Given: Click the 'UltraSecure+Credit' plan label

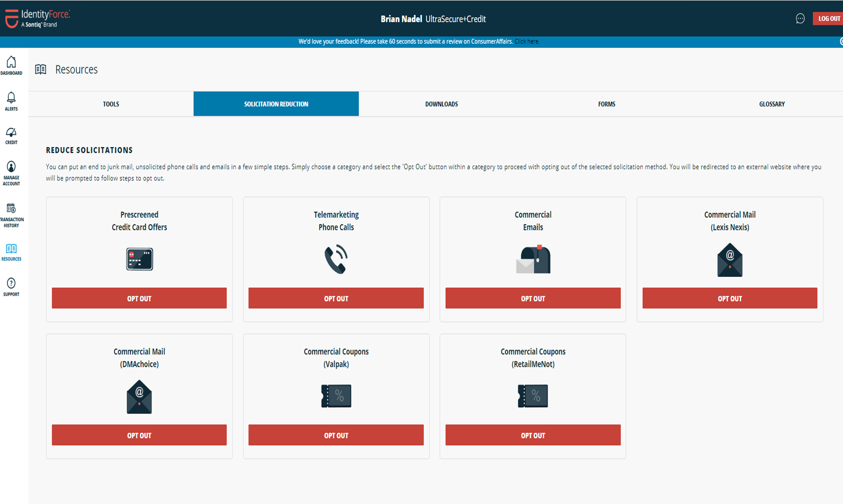Looking at the screenshot, I should 456,19.
